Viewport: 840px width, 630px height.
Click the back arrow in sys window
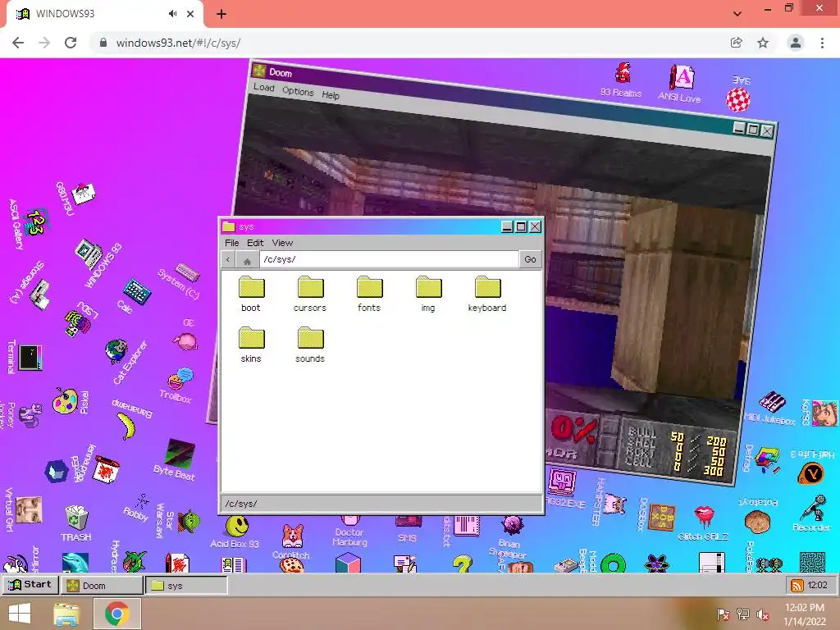click(228, 259)
